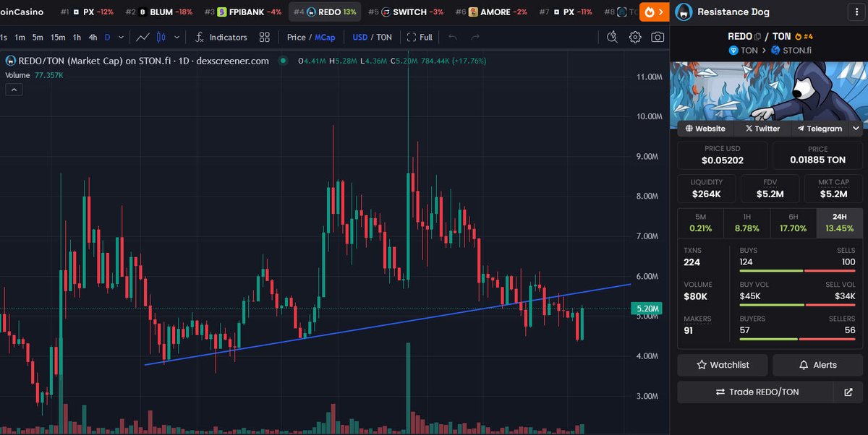
Task: Click the TON chain logo icon
Action: (733, 50)
